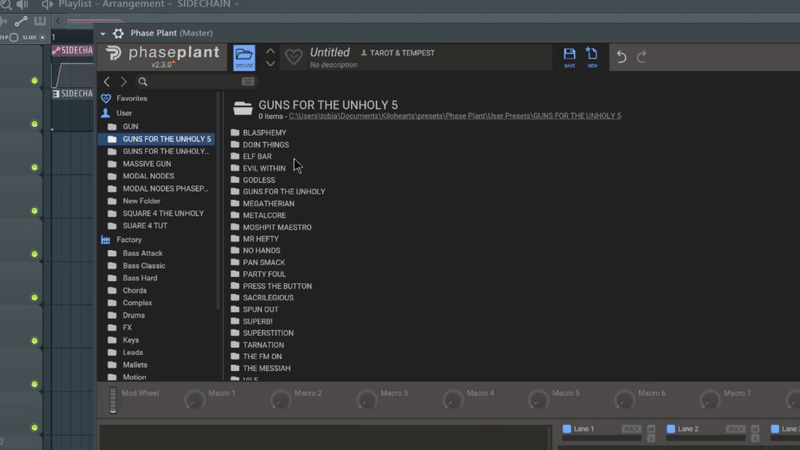Open the New Folder entry
Screen dimensions: 800x450
[x=141, y=201]
